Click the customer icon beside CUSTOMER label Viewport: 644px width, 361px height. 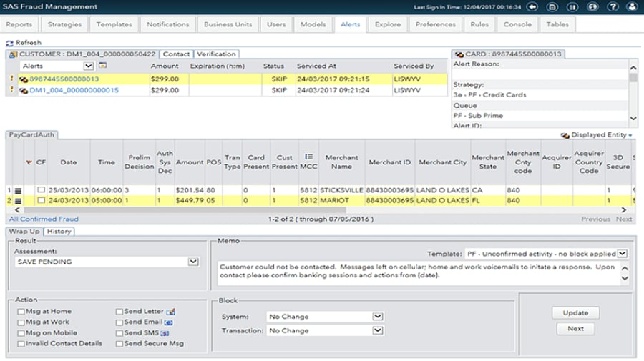(13, 54)
